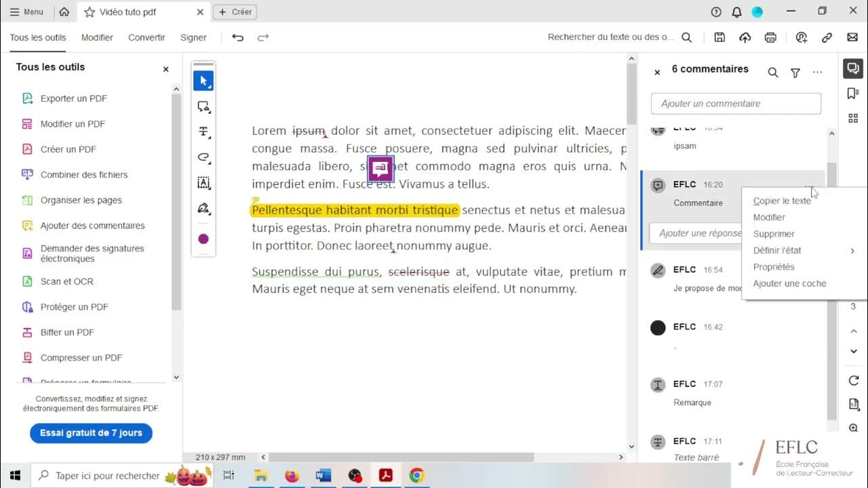The height and width of the screenshot is (488, 868).
Task: Choose Propriétés in context menu
Action: point(774,267)
